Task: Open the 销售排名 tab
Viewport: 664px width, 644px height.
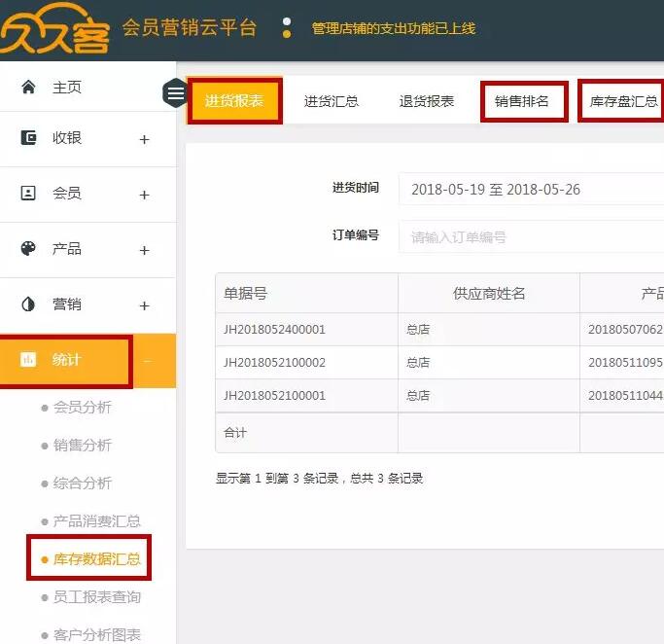Action: point(522,101)
